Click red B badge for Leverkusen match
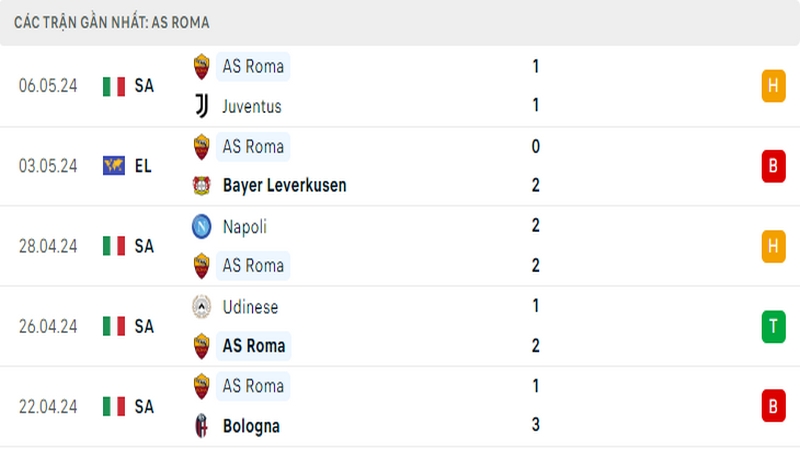 [x=773, y=166]
